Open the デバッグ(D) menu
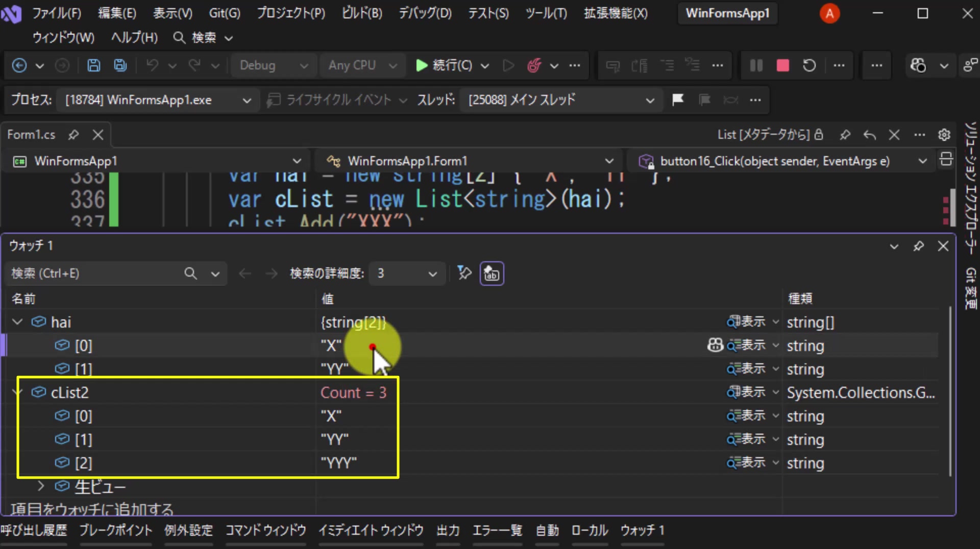The image size is (980, 549). [x=425, y=13]
